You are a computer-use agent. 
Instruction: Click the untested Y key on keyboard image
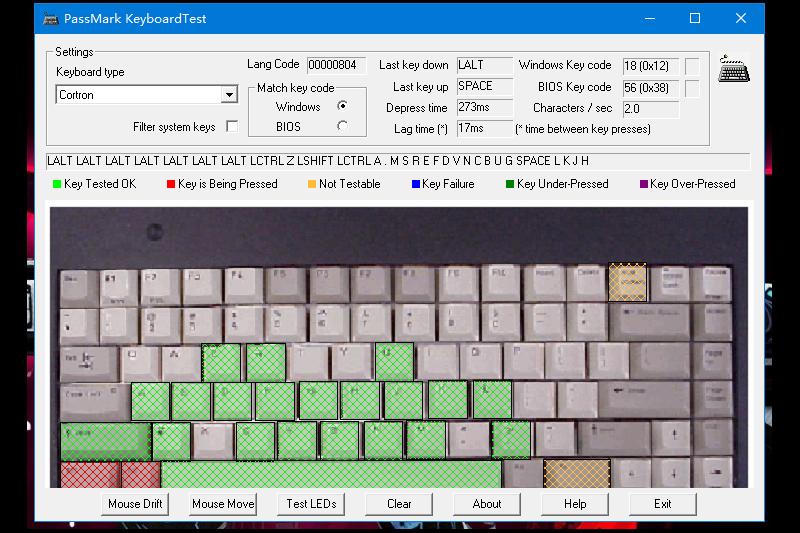point(352,362)
